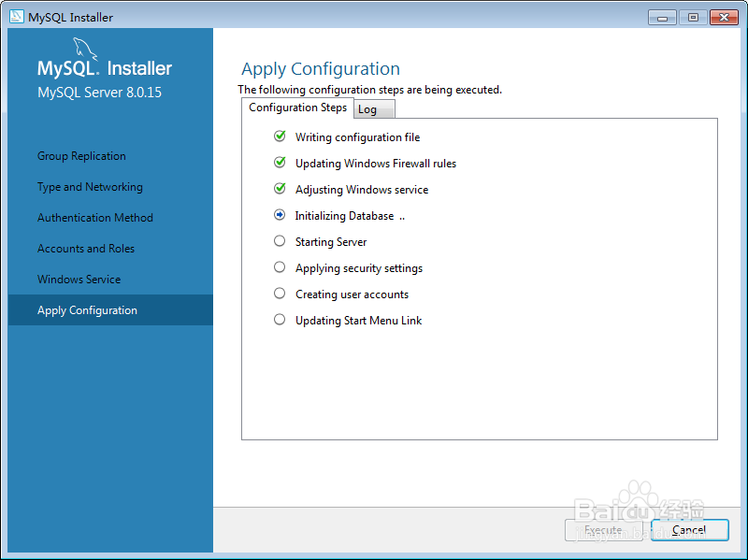The image size is (748, 560).
Task: Switch to the Log tab
Action: point(374,109)
